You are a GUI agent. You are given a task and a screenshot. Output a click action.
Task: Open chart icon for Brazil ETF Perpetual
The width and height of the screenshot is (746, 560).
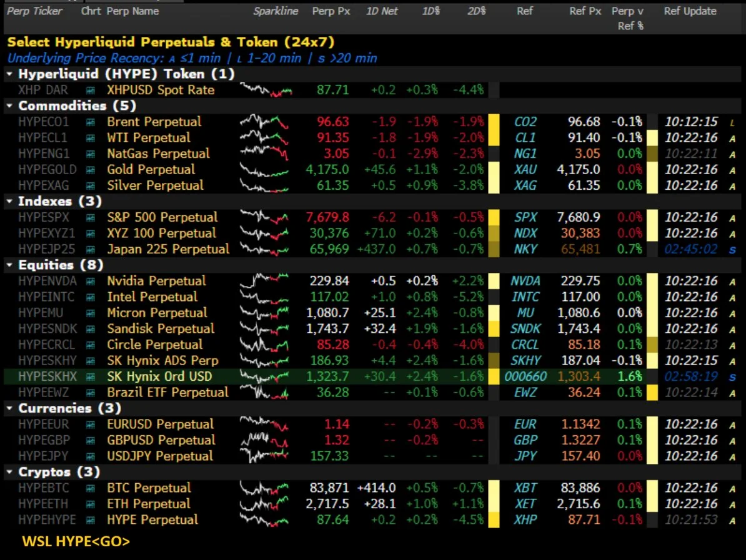(91, 393)
